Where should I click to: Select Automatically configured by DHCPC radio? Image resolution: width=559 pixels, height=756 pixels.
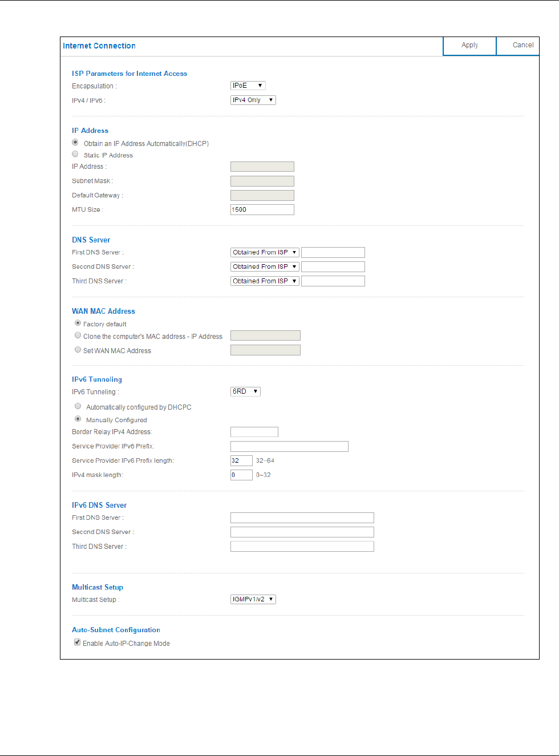tap(78, 406)
